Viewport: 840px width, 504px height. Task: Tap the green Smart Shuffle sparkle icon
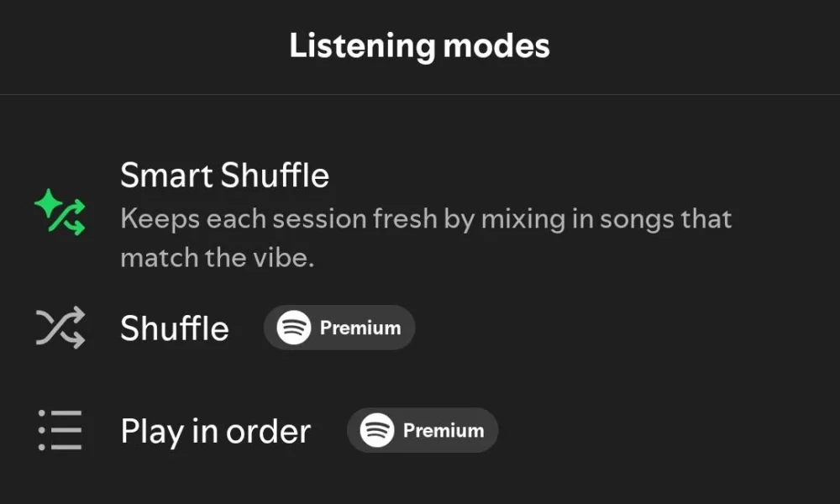click(60, 212)
